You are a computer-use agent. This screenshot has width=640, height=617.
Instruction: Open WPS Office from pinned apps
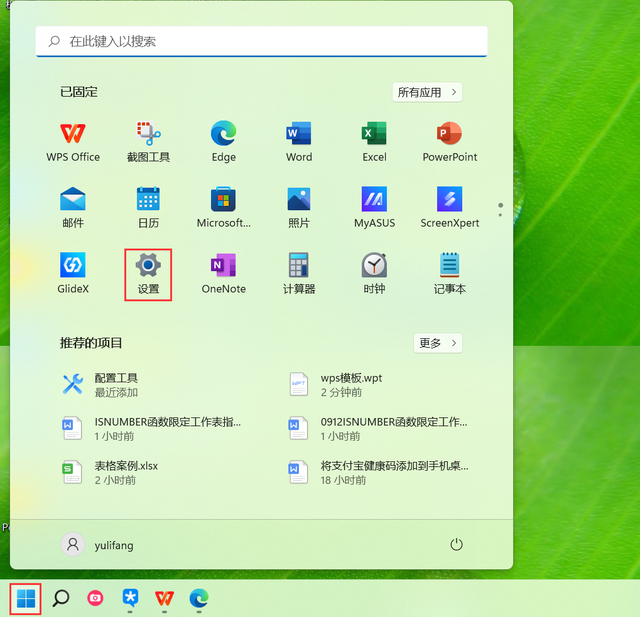click(x=73, y=142)
